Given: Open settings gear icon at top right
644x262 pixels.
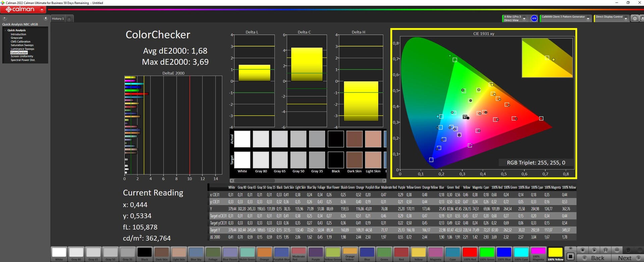Looking at the screenshot, I should 634,18.
